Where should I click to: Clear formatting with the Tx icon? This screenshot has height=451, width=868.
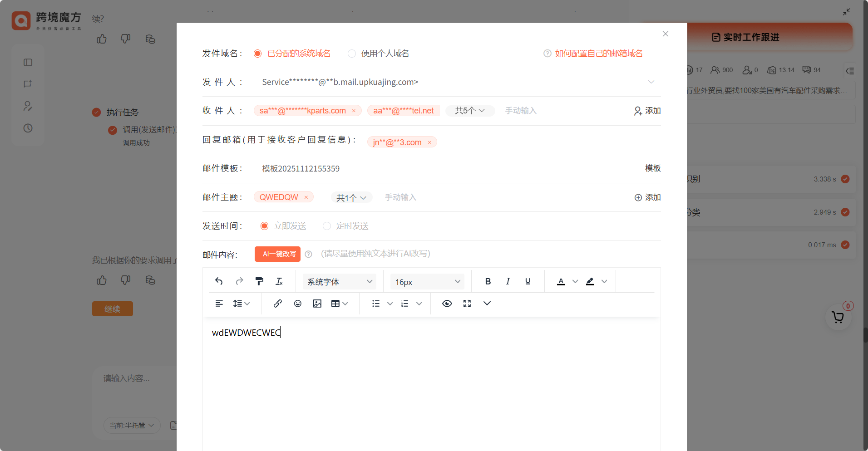(x=279, y=281)
